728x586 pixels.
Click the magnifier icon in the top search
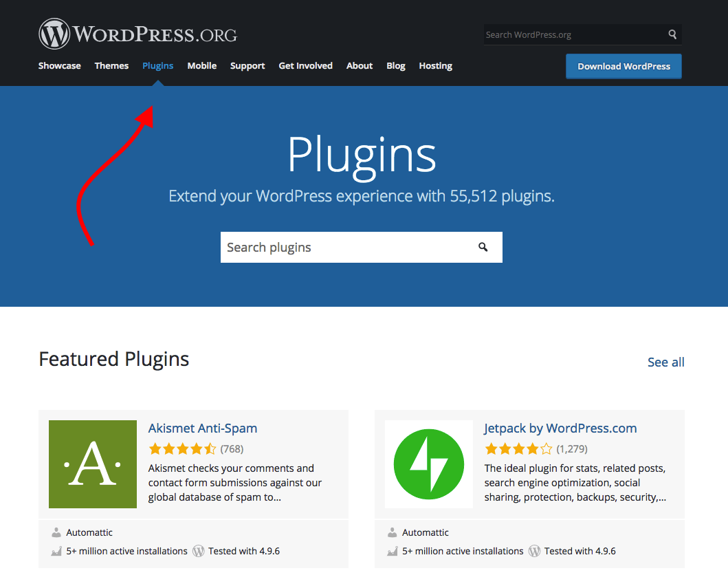pyautogui.click(x=672, y=34)
